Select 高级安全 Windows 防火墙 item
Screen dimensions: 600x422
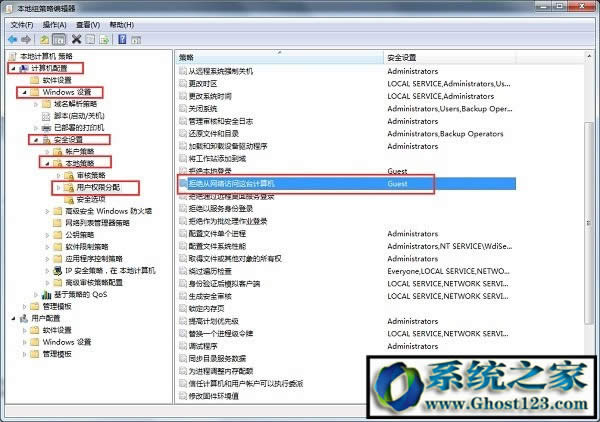point(109,211)
